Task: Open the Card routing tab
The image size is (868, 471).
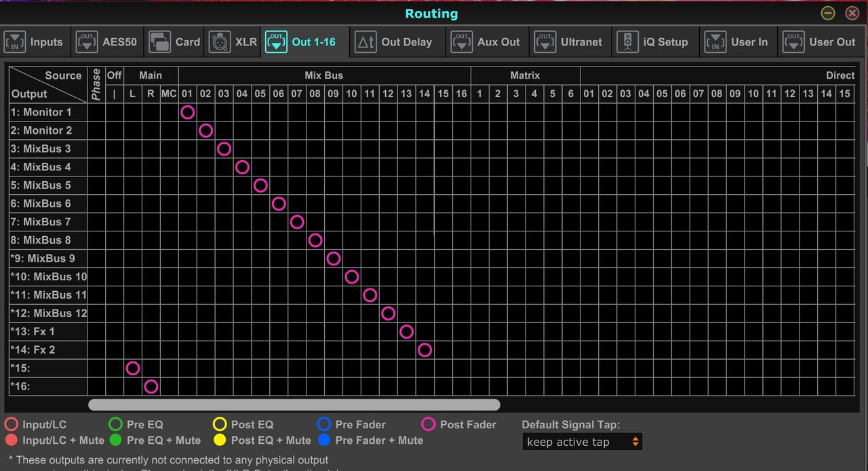Action: [175, 42]
